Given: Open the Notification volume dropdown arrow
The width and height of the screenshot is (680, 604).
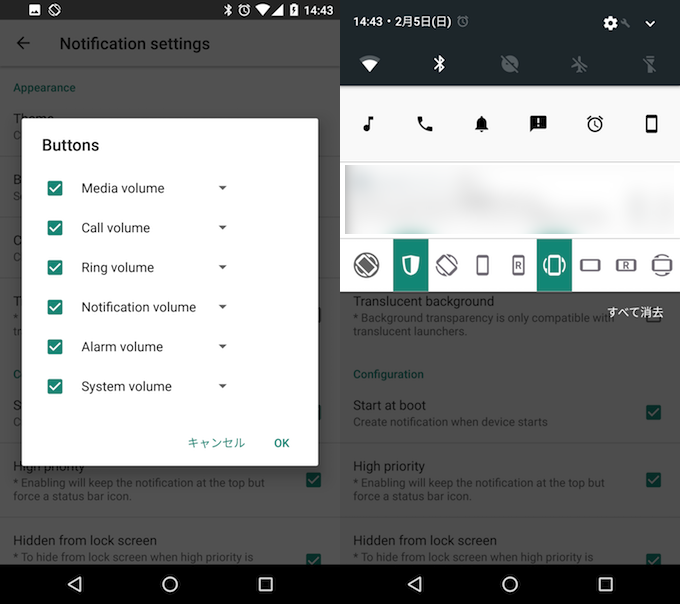Looking at the screenshot, I should click(x=223, y=307).
